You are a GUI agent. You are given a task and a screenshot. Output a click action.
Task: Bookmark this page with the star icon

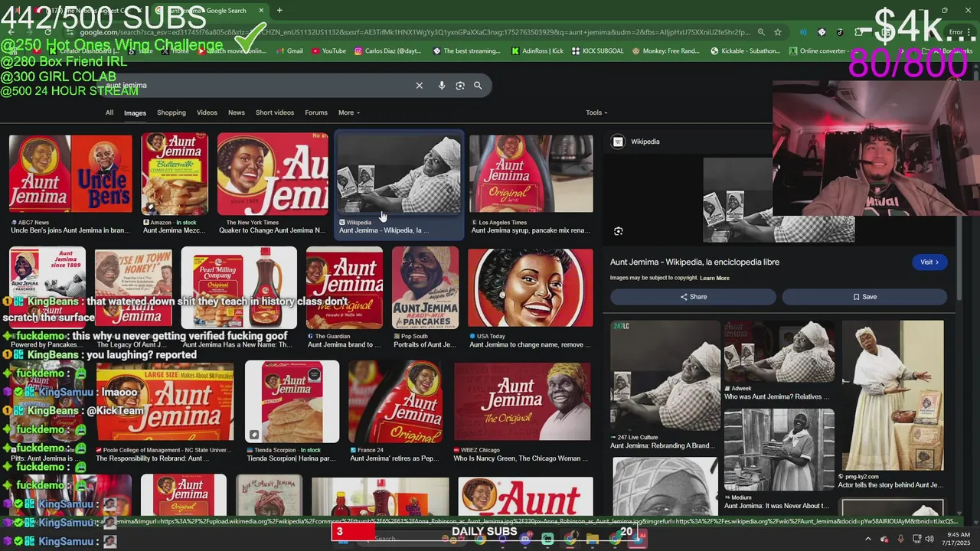tap(778, 32)
